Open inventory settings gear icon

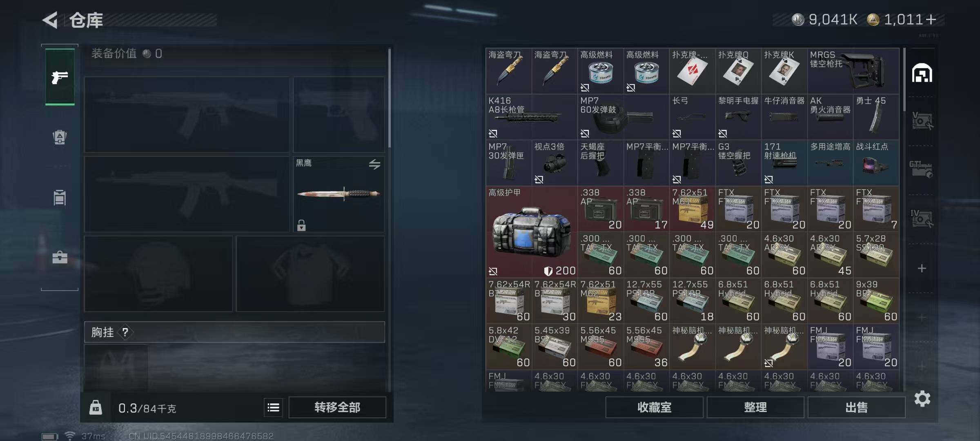[922, 399]
